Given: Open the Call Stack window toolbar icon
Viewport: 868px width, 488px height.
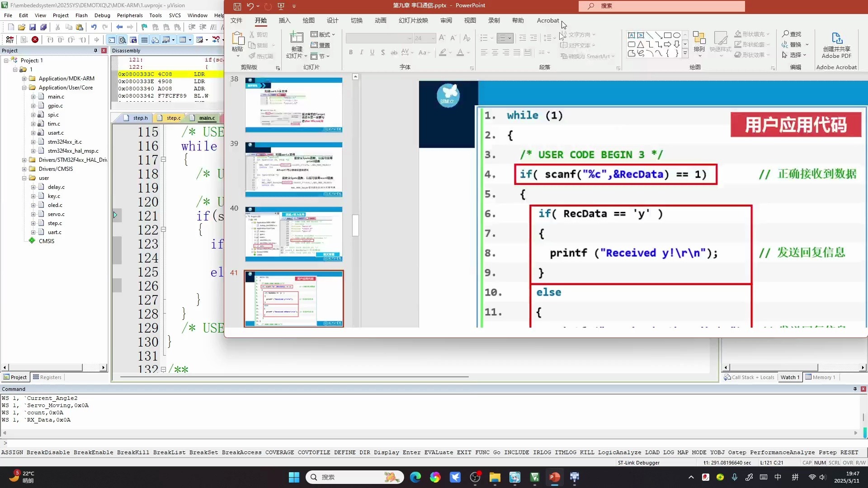Looking at the screenshot, I should 155,40.
